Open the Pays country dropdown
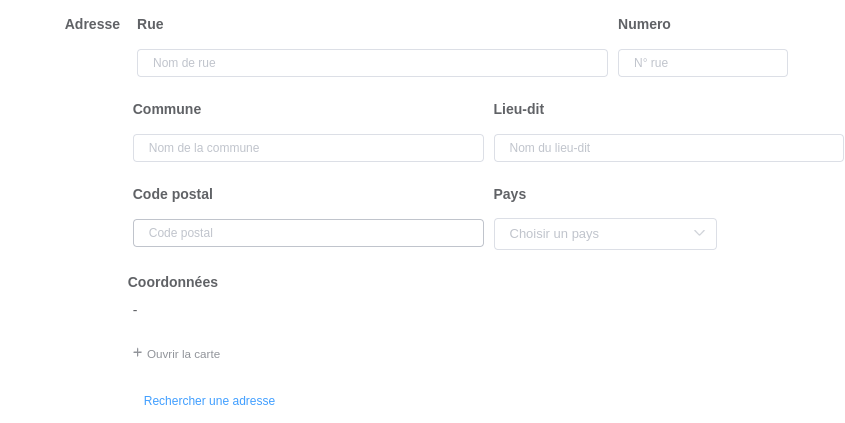This screenshot has width=845, height=423. tap(604, 234)
